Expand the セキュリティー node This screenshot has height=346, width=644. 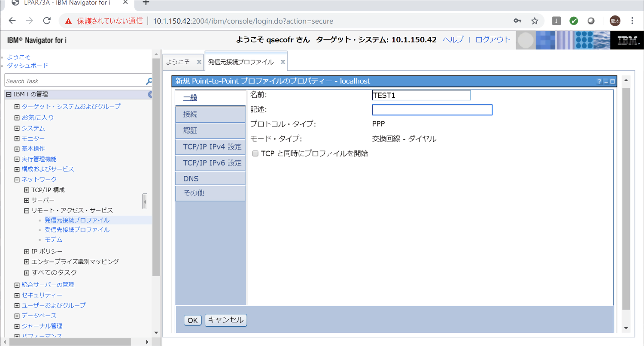click(x=17, y=295)
